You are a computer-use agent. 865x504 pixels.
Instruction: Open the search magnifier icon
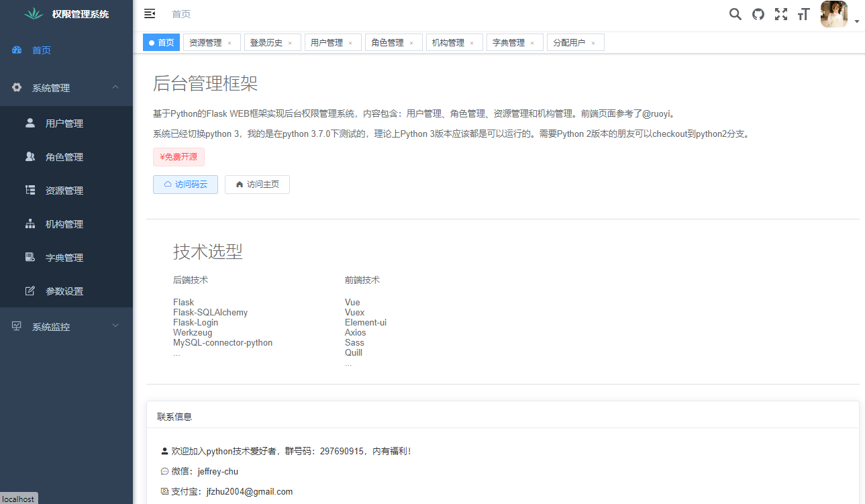pyautogui.click(x=735, y=14)
